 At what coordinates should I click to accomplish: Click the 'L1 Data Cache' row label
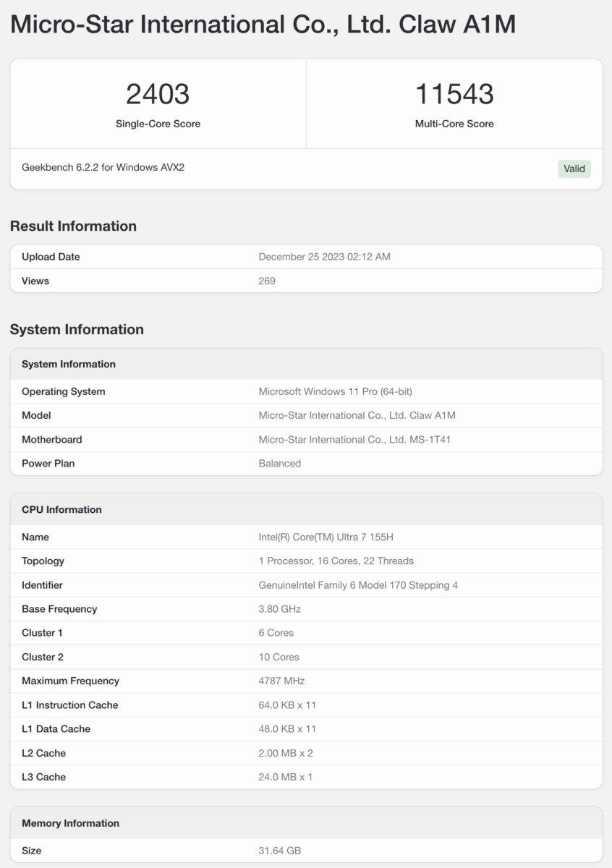(x=56, y=728)
